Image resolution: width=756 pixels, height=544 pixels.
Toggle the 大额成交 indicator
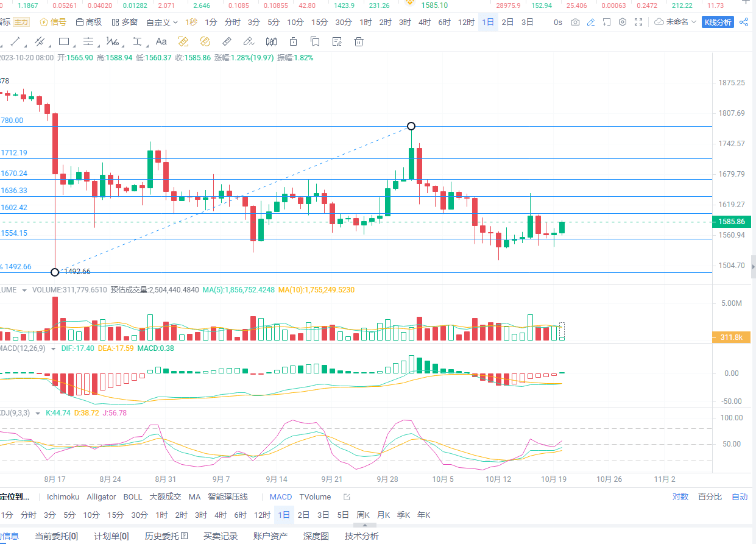click(x=165, y=496)
